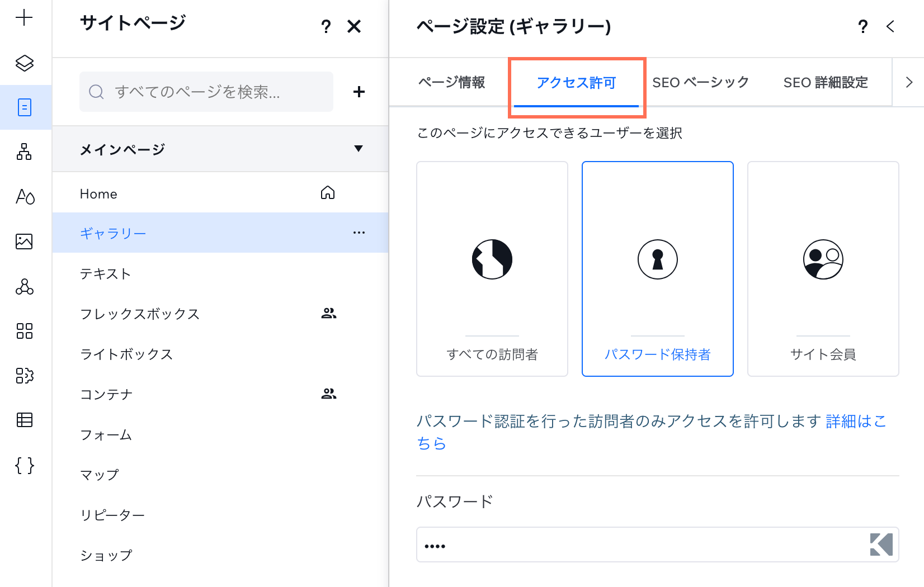The width and height of the screenshot is (924, 587).
Task: Select サイト会員 access option
Action: pos(823,269)
